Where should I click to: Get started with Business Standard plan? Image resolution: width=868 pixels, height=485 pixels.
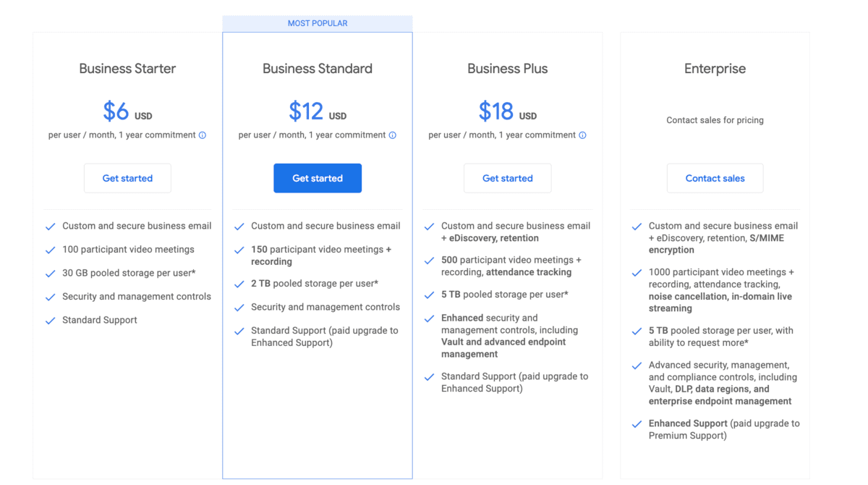pyautogui.click(x=318, y=178)
